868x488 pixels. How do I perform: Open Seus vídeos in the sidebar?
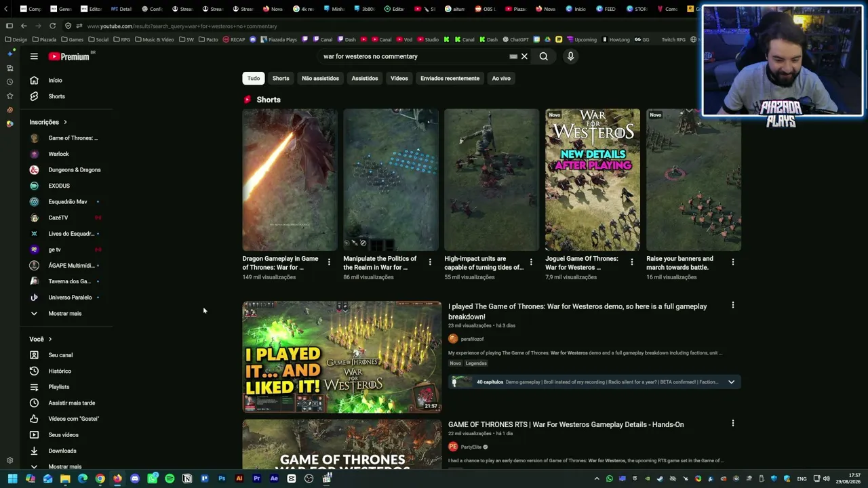click(x=68, y=434)
